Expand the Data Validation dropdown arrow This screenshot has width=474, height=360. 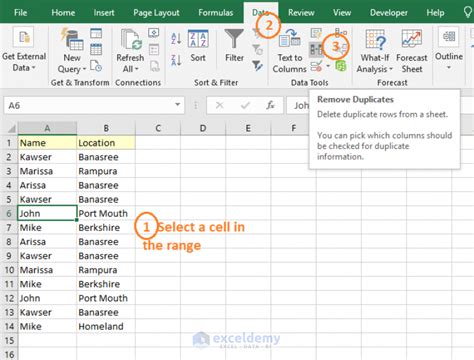point(328,66)
